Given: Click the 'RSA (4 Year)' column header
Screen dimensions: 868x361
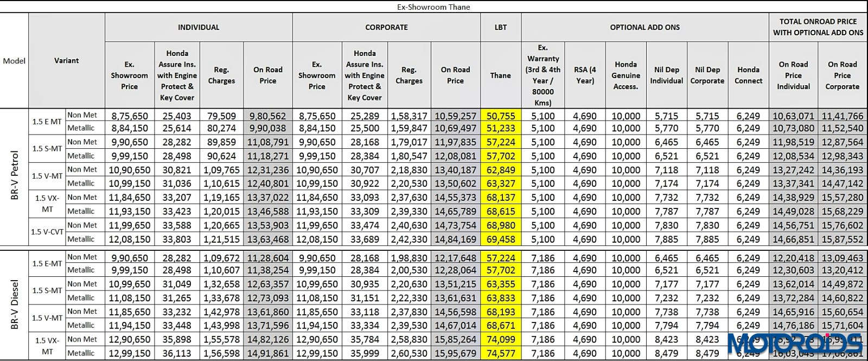Looking at the screenshot, I should tap(585, 75).
